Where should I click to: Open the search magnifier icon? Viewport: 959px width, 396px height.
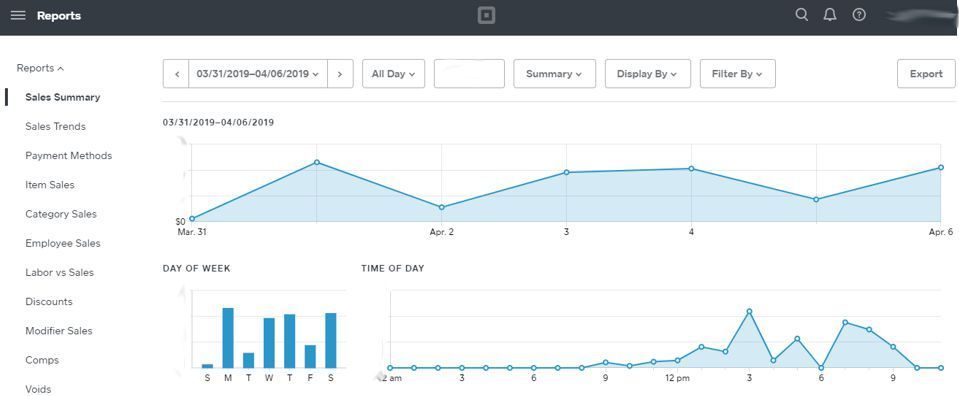click(x=801, y=15)
